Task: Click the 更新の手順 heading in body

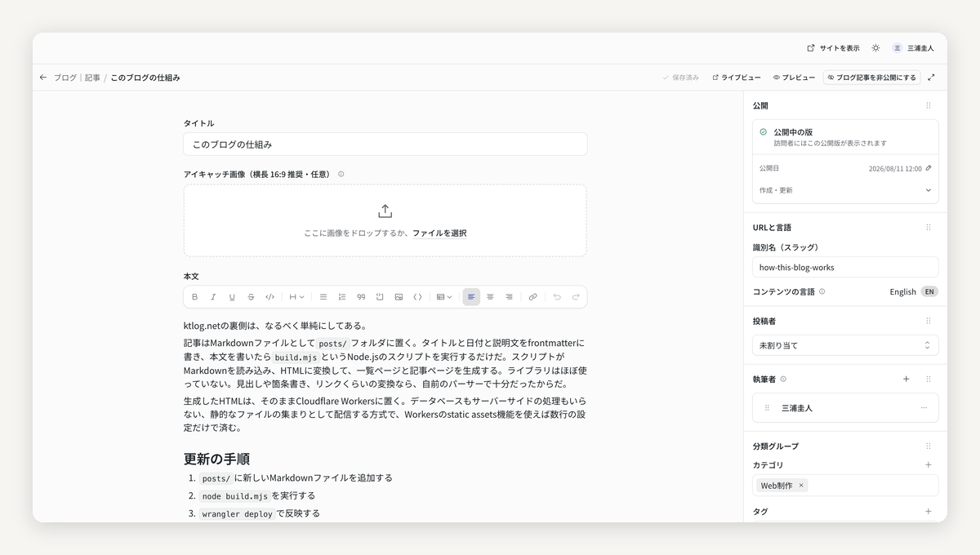Action: click(216, 459)
